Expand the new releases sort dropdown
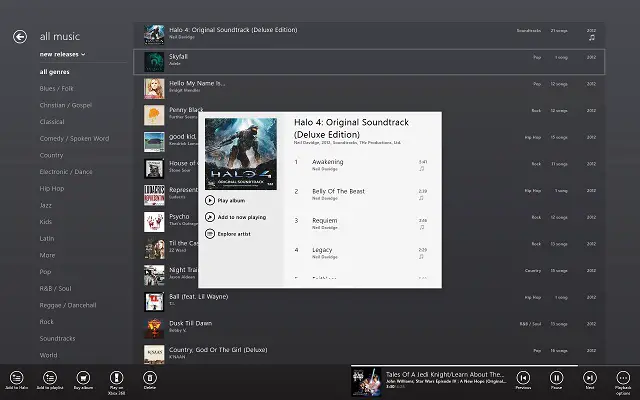 click(x=62, y=54)
